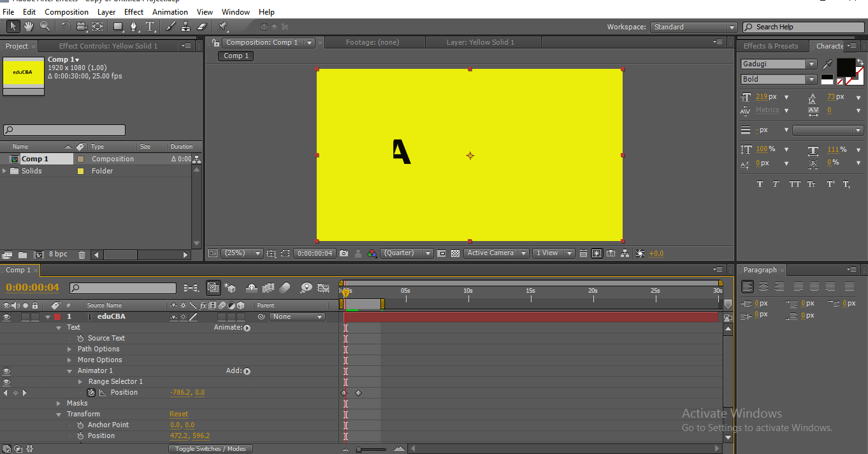The width and height of the screenshot is (868, 454).
Task: Open the Graph Editor in timeline
Action: click(x=323, y=288)
